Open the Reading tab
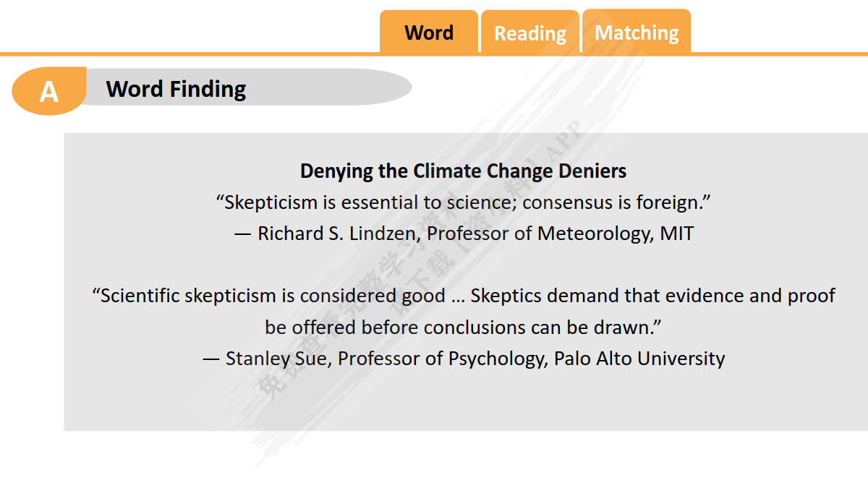The image size is (868, 488). click(x=529, y=33)
